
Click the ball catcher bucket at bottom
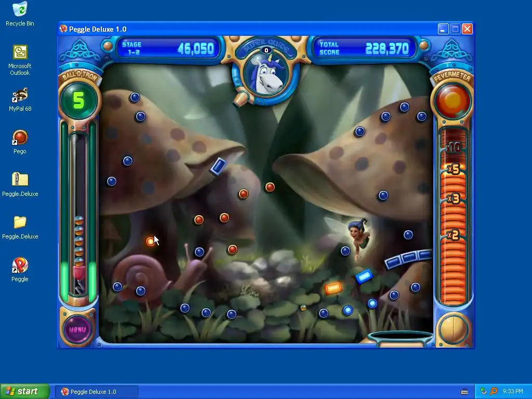coord(401,338)
